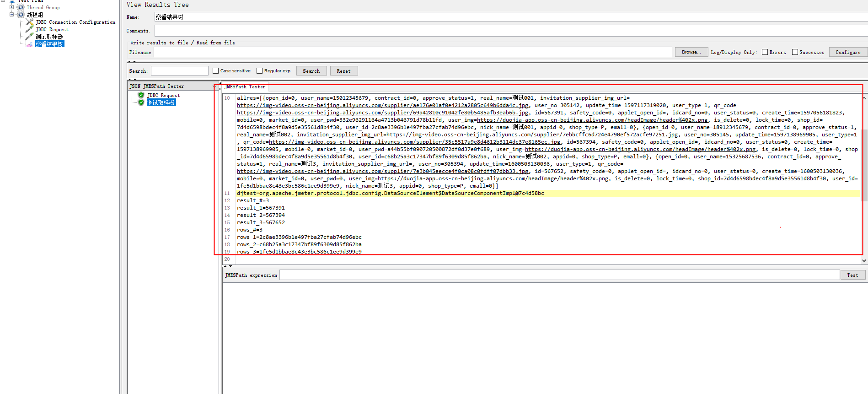Click the Name field containing 察看结果树
Viewport: 868px width, 394px height.
click(511, 17)
